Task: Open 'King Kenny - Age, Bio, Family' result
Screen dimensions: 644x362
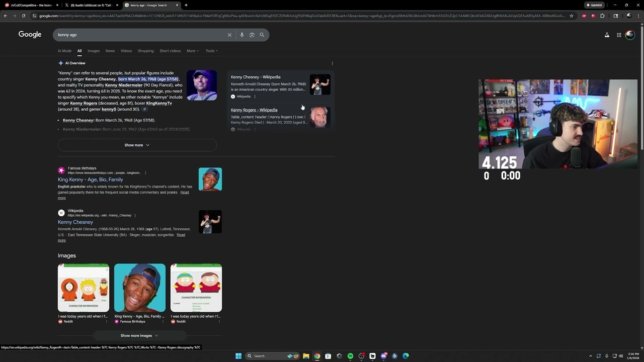Action: (x=91, y=179)
